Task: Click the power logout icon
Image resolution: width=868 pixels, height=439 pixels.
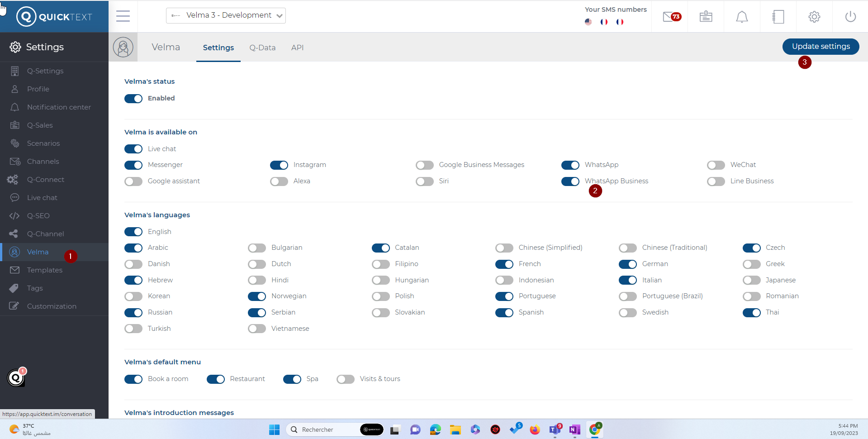Action: [850, 17]
